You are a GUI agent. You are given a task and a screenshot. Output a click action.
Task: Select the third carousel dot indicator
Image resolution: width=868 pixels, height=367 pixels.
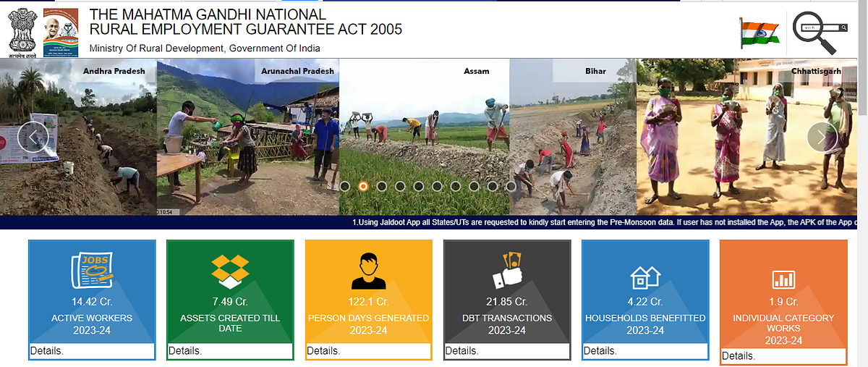pyautogui.click(x=382, y=186)
